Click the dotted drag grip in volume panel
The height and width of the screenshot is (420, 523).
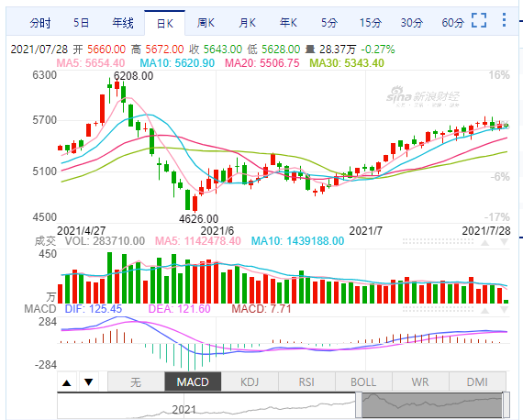coord(438,242)
